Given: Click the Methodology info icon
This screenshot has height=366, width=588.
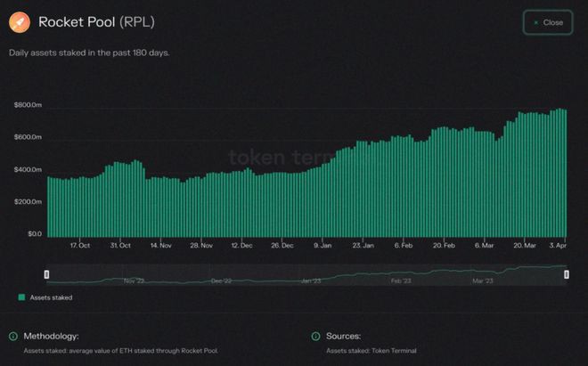Looking at the screenshot, I should 12,337.
